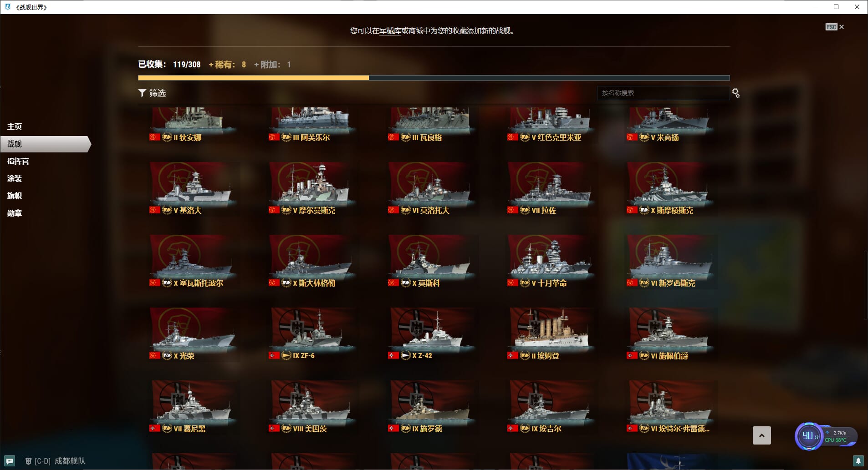Switch to the 指挥官 section
Image resolution: width=868 pixels, height=470 pixels.
click(18, 161)
